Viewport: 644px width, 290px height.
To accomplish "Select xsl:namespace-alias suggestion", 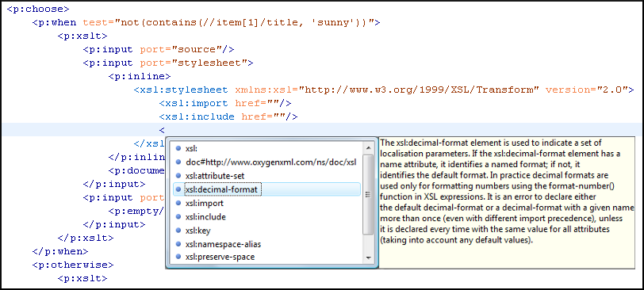I will (x=267, y=244).
